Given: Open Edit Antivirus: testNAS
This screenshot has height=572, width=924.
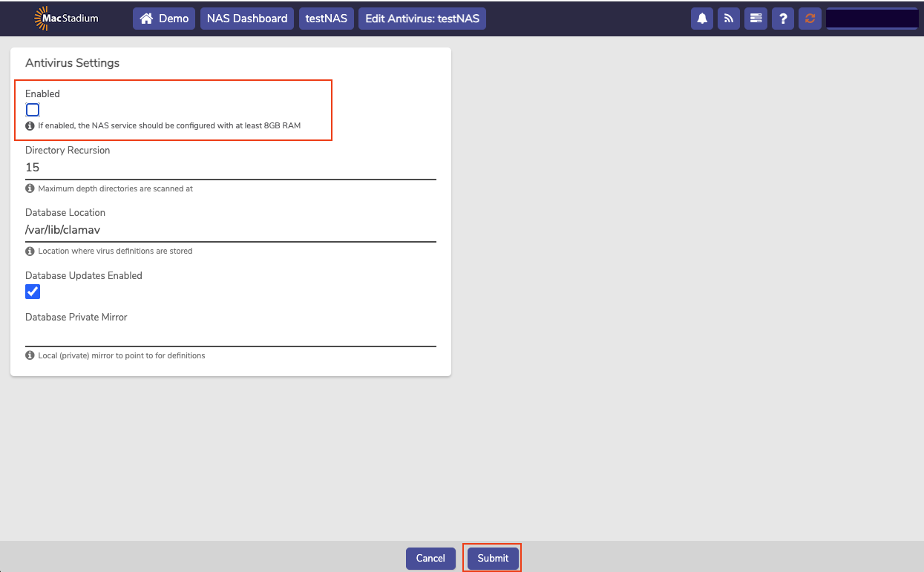Looking at the screenshot, I should point(422,19).
